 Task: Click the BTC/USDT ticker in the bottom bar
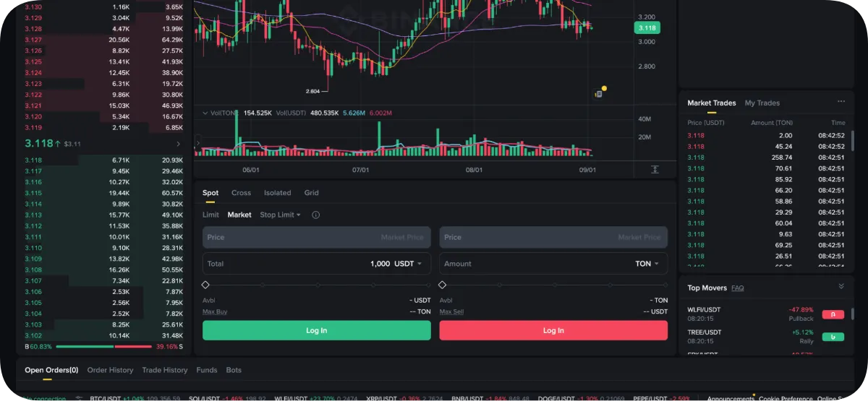coord(135,398)
